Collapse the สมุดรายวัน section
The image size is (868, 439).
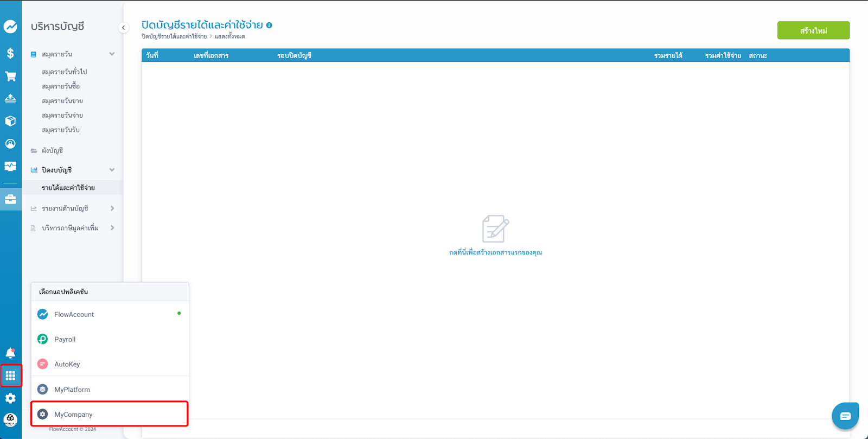click(x=112, y=54)
